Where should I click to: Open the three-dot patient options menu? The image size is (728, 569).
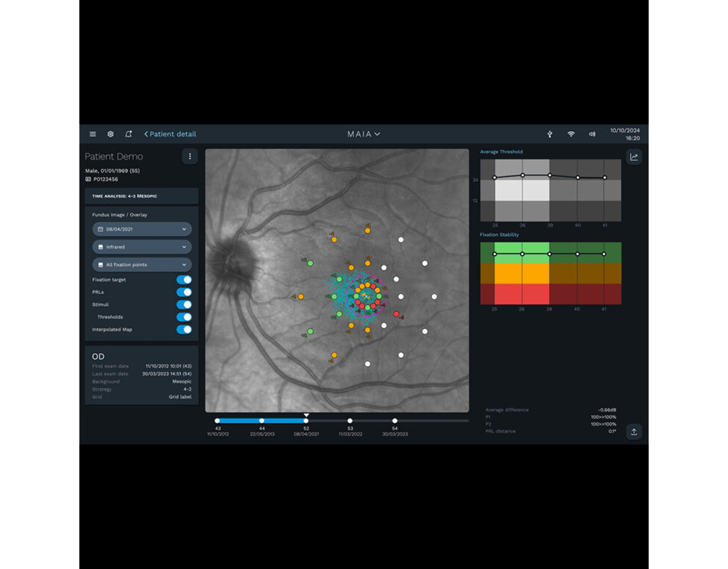tap(190, 156)
